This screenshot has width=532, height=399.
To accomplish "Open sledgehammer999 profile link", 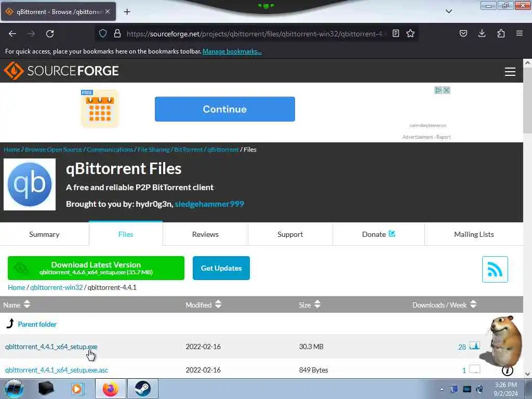I will tap(209, 204).
